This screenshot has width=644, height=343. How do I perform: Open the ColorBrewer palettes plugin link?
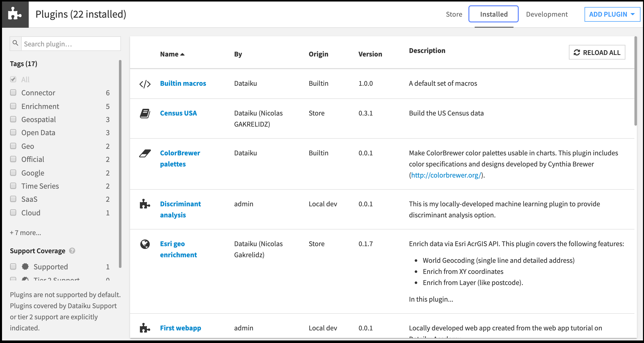180,159
